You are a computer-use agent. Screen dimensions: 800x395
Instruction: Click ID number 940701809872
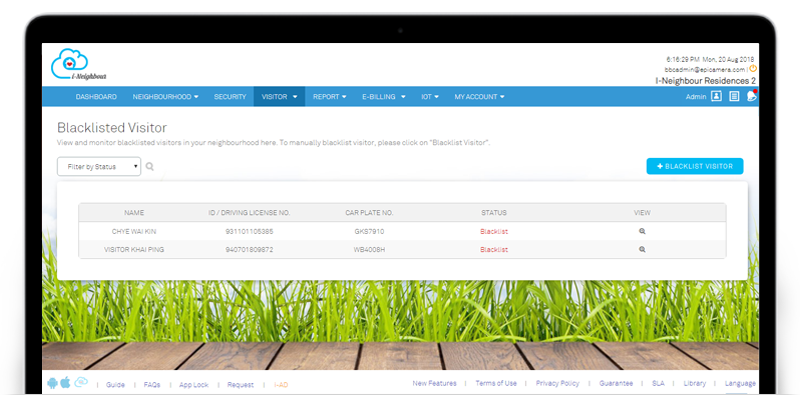click(x=249, y=250)
